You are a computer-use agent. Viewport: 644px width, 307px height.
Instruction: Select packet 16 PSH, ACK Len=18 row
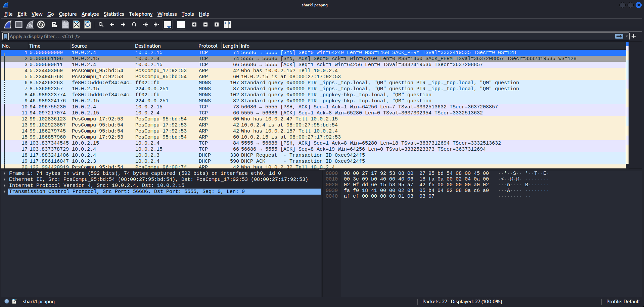point(314,143)
